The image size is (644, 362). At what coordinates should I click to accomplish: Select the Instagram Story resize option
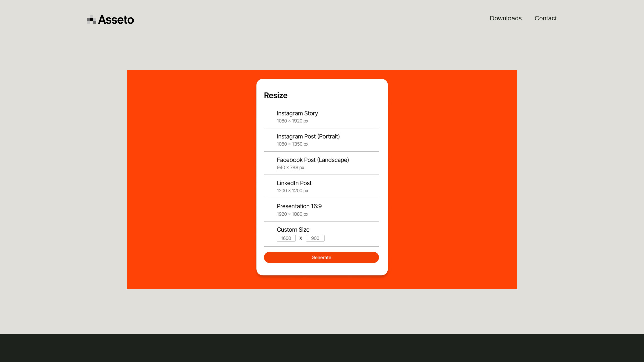(322, 116)
